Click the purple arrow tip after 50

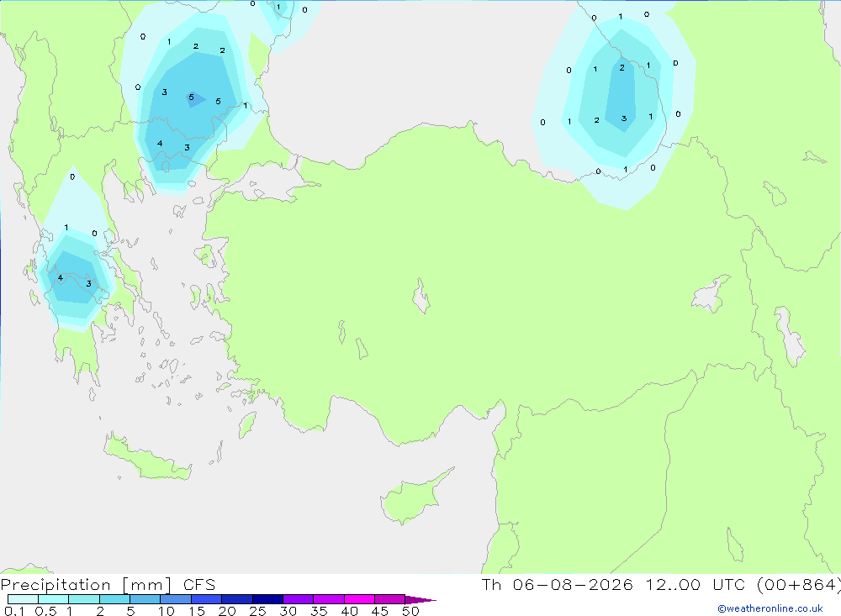coord(420,600)
